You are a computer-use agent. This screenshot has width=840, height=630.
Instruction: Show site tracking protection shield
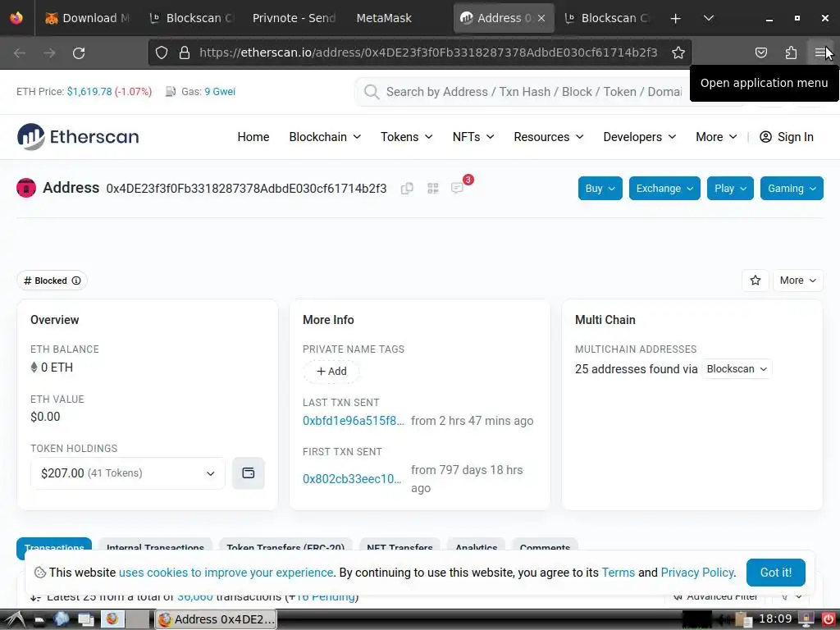[x=162, y=52]
